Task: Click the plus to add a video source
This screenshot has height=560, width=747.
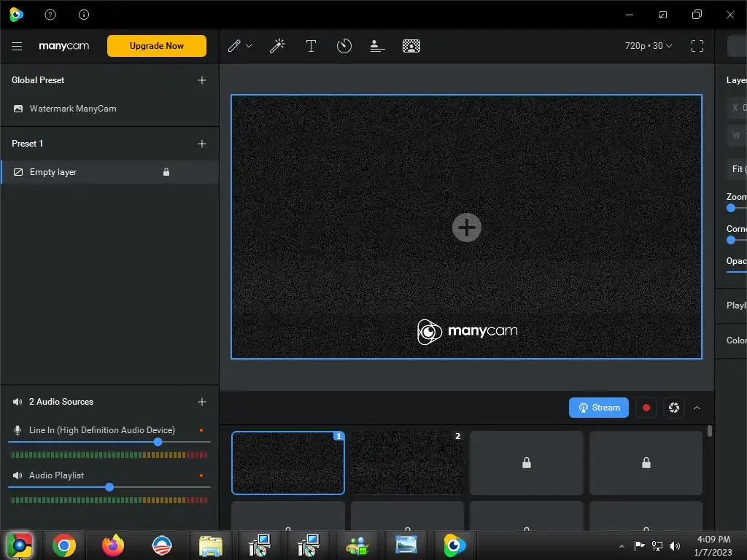Action: [x=466, y=227]
